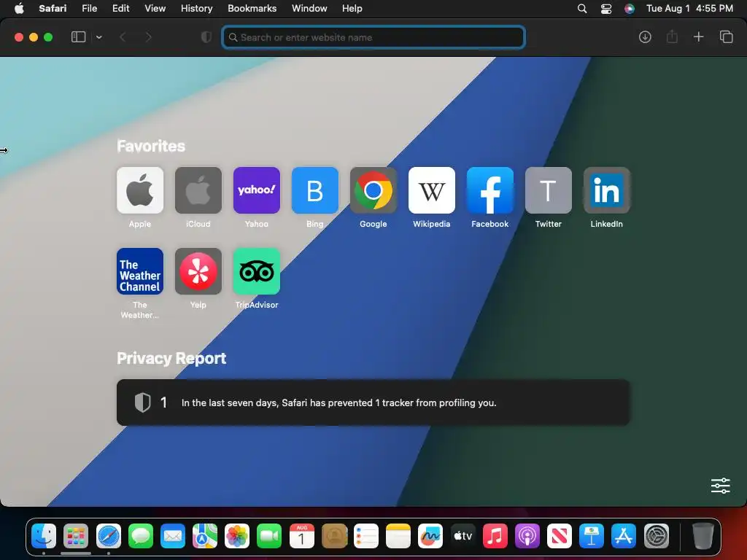Go back with the back arrow
Viewport: 747px width, 560px height.
pos(123,37)
